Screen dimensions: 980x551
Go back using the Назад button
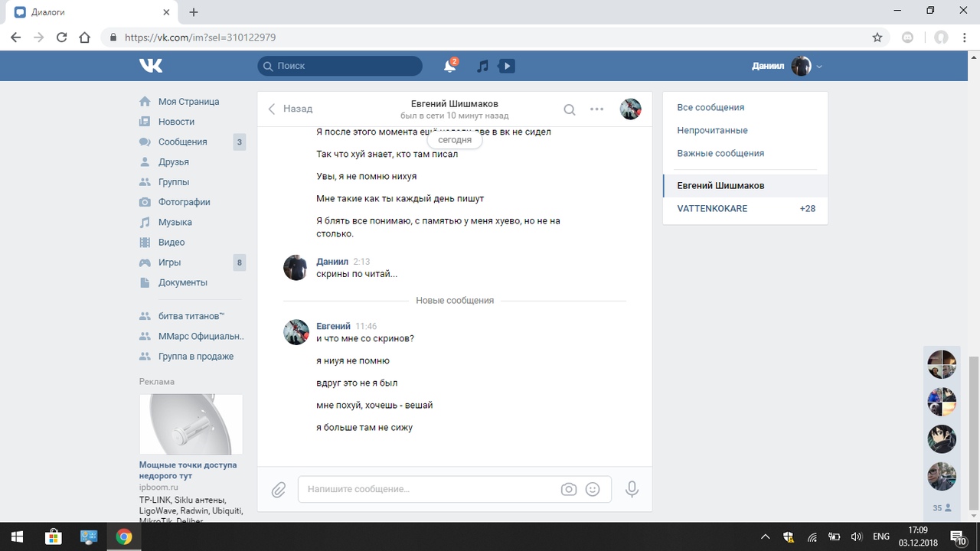290,109
